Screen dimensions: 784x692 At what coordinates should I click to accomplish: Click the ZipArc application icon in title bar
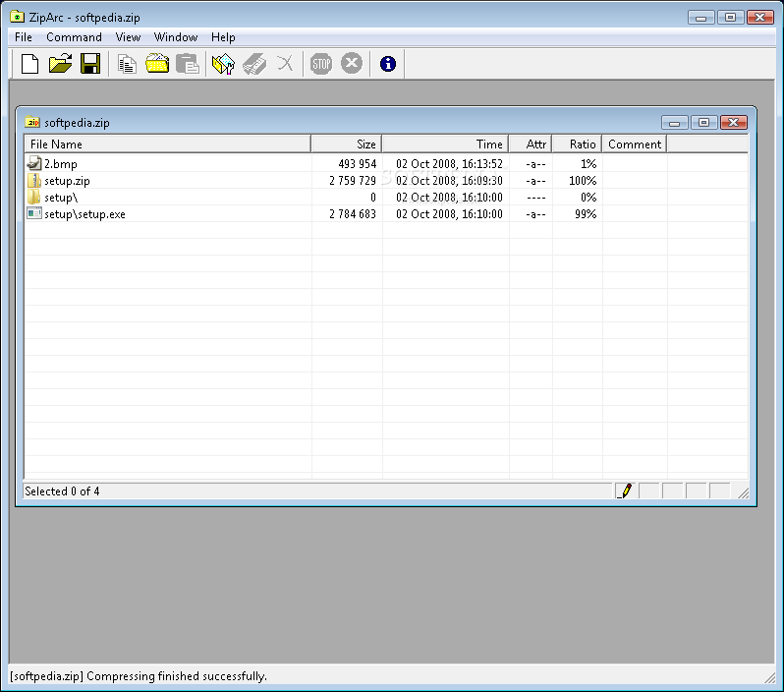(x=17, y=17)
